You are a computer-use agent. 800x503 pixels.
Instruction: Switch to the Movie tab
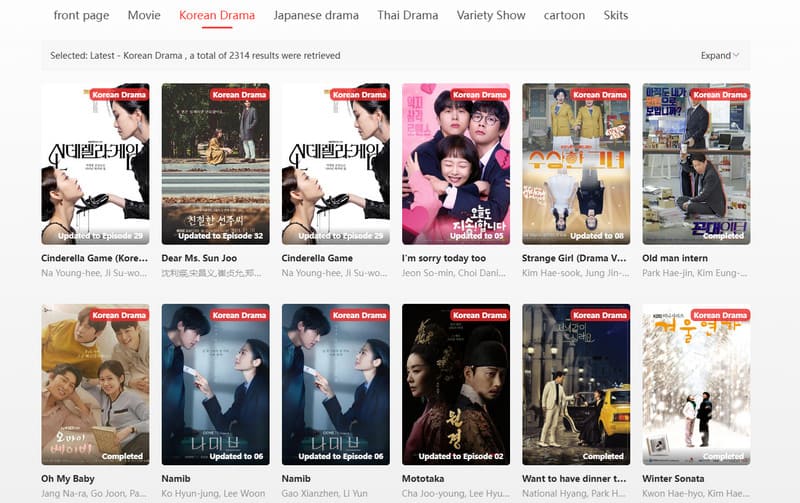click(x=144, y=15)
